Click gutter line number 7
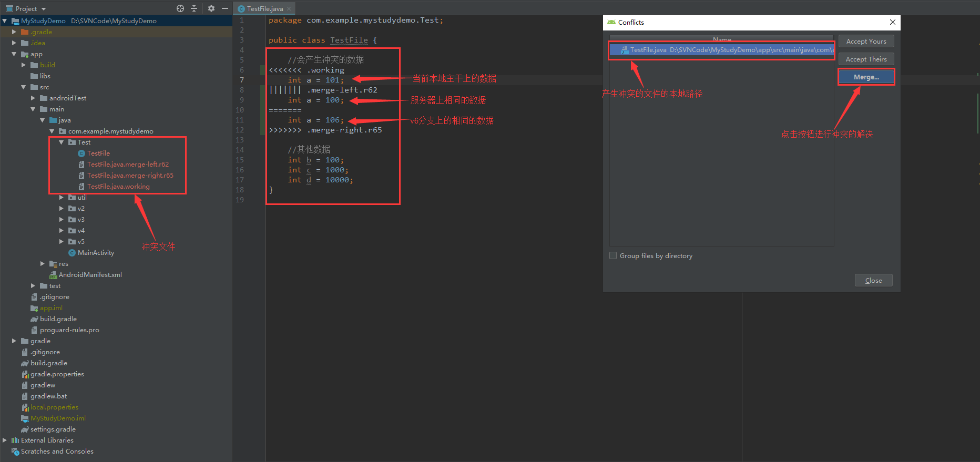 point(242,80)
